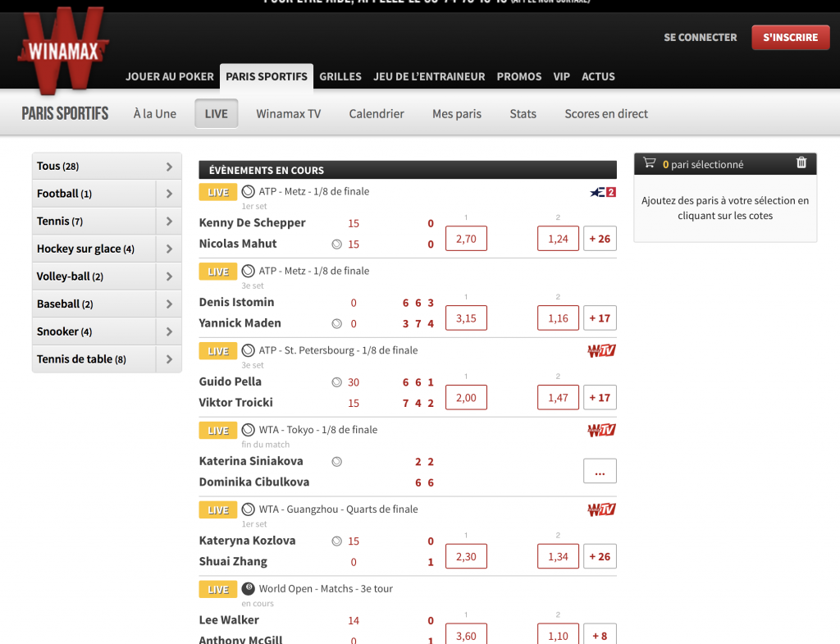The width and height of the screenshot is (840, 644).
Task: Open the Calendrier tab
Action: [377, 113]
